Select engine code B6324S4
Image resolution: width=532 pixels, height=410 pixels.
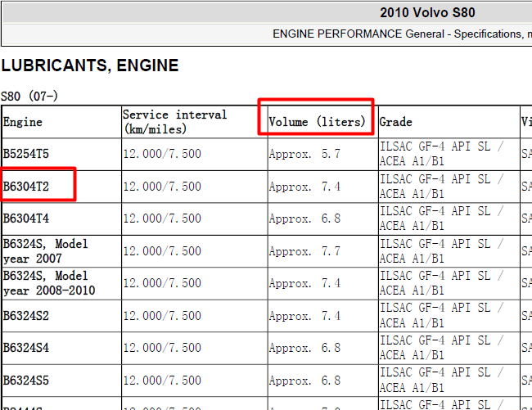pyautogui.click(x=26, y=348)
